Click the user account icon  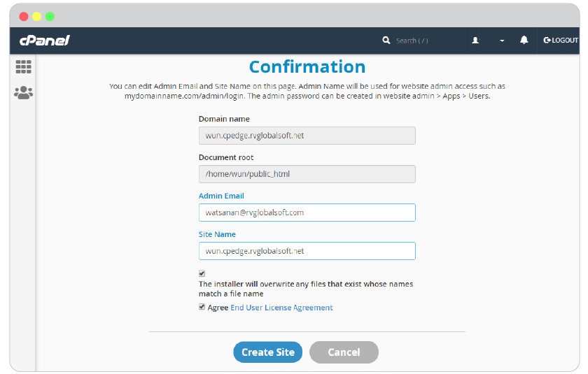click(x=475, y=40)
